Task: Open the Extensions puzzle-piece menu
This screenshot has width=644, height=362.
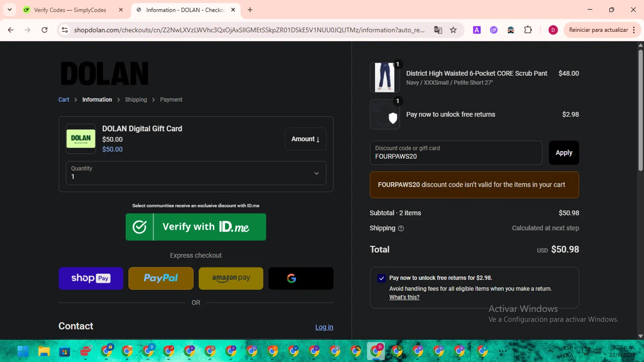Action: pos(528,30)
